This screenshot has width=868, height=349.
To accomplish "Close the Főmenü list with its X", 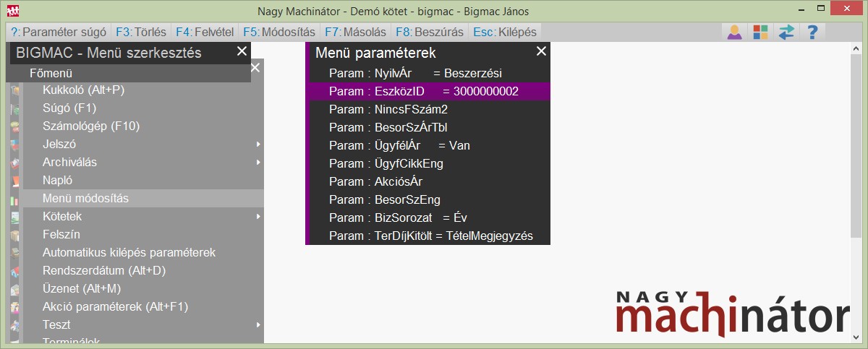I will pyautogui.click(x=255, y=68).
